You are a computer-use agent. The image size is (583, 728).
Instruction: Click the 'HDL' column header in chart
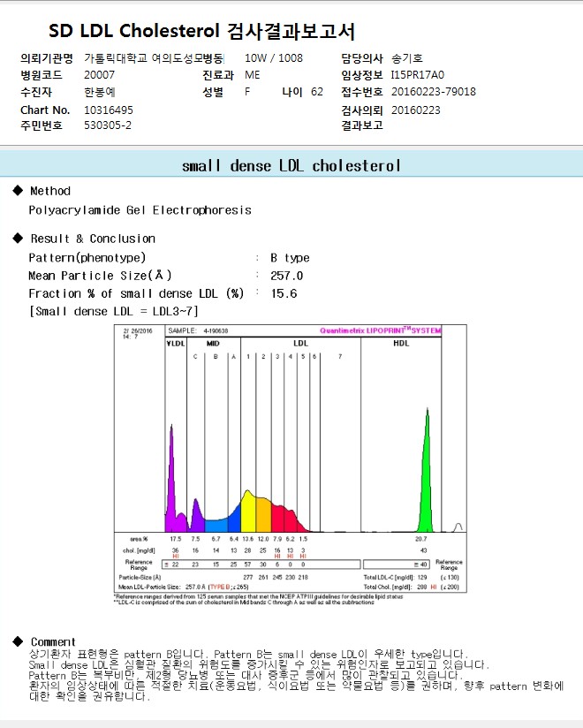(401, 343)
